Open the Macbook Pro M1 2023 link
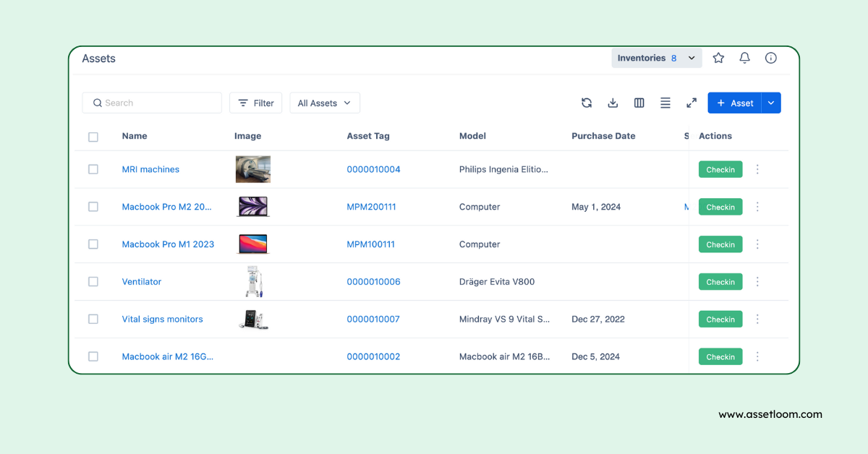 [x=168, y=244]
